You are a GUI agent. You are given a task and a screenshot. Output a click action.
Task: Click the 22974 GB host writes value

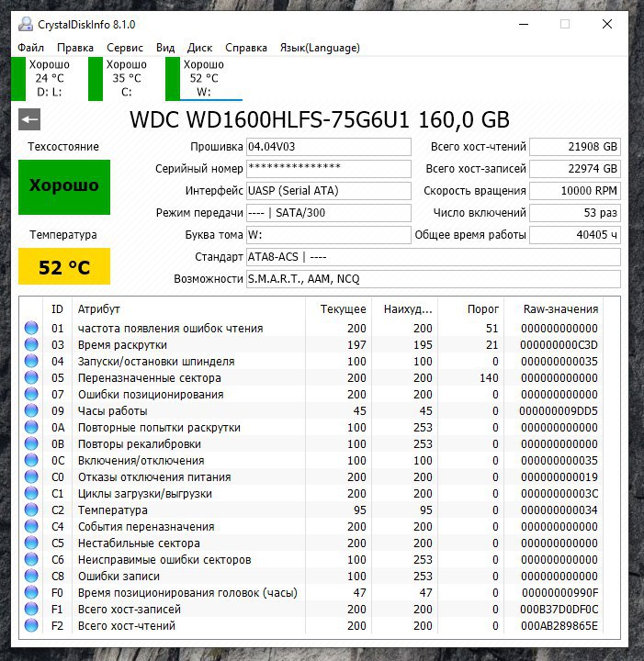tap(575, 169)
